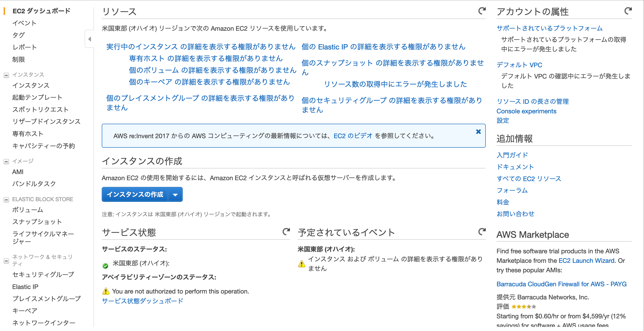Open イベント in sidebar
This screenshot has width=644, height=331.
click(24, 23)
